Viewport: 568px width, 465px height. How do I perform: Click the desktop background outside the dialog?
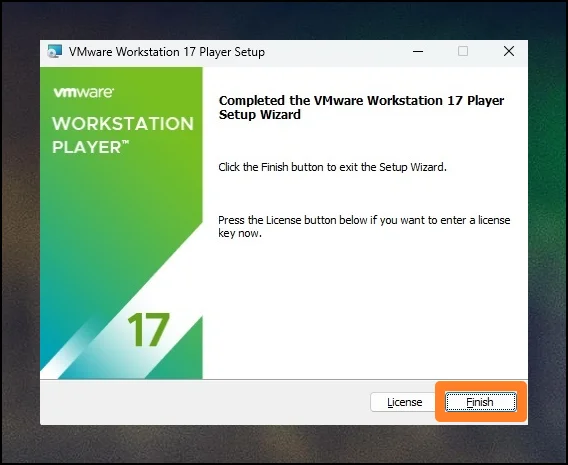(x=284, y=445)
